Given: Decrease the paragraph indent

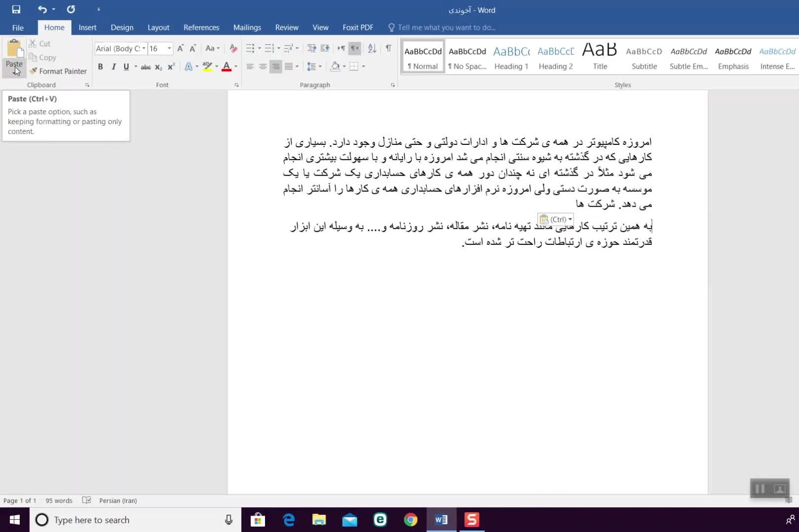Looking at the screenshot, I should click(311, 48).
